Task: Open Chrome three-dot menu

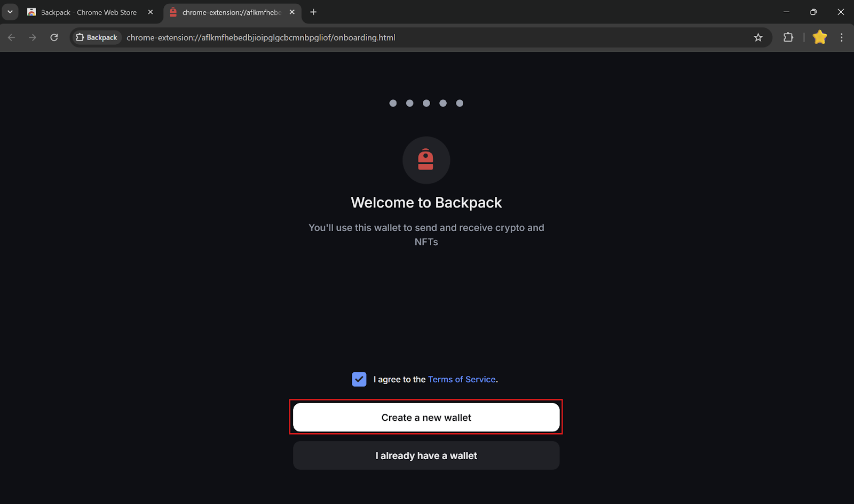Action: [x=842, y=37]
